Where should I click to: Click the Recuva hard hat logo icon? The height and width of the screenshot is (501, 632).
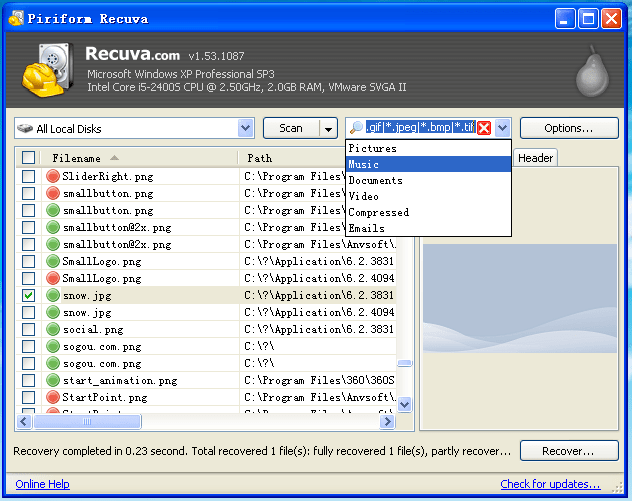43,72
